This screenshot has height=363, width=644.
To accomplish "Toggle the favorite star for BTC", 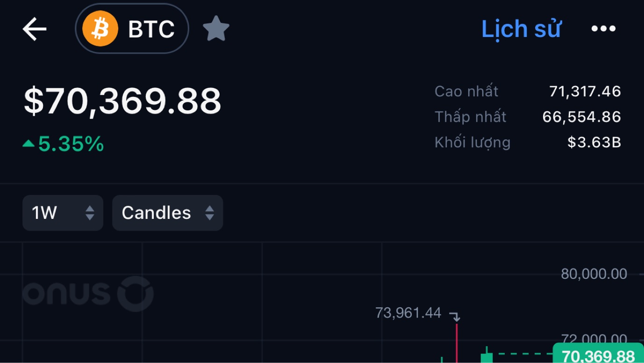I will [x=216, y=29].
